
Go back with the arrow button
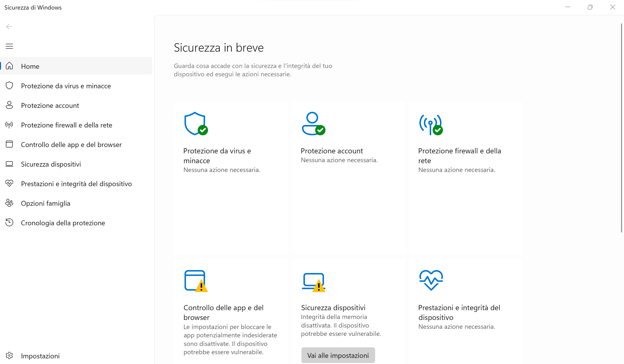tap(9, 27)
